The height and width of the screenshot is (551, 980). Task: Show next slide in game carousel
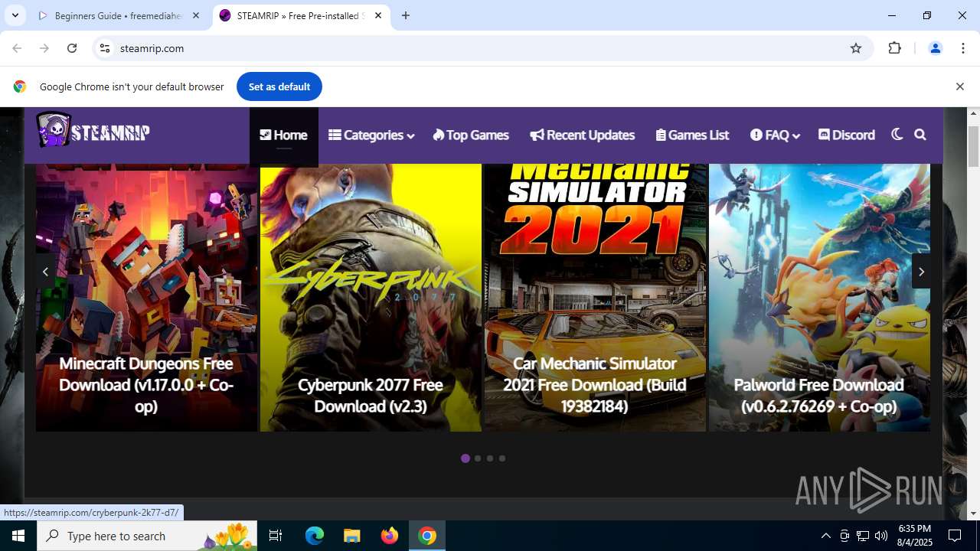(921, 271)
